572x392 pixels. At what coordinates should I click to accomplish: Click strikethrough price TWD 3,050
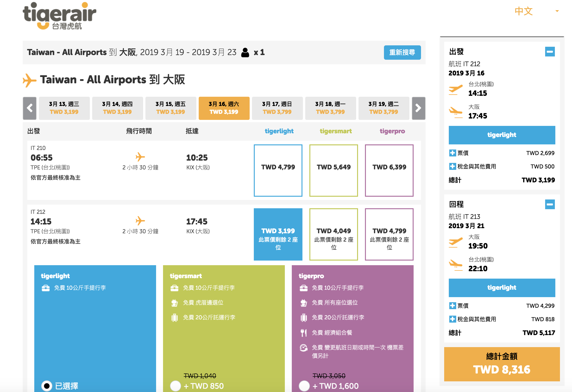click(x=329, y=376)
